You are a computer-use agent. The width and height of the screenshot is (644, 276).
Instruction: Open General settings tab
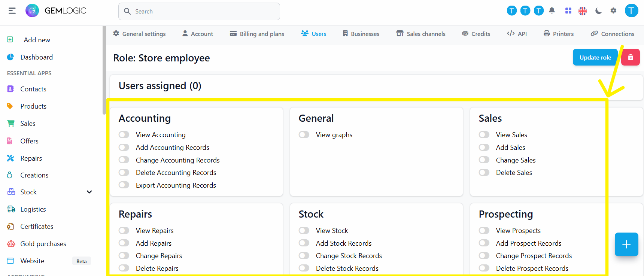139,34
